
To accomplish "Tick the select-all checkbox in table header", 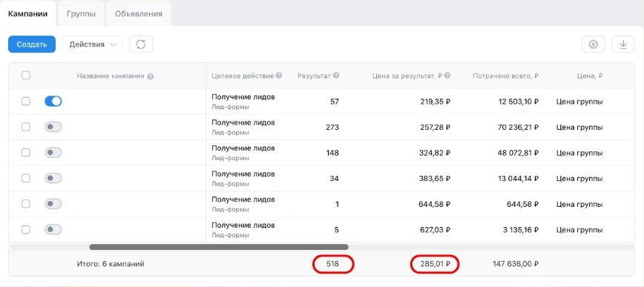I will click(x=25, y=76).
